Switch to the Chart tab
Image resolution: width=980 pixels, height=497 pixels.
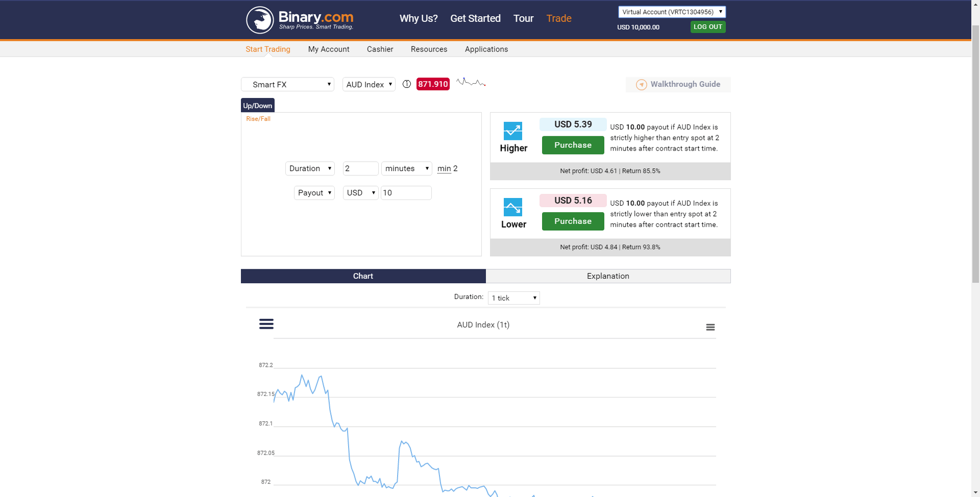[x=363, y=276]
